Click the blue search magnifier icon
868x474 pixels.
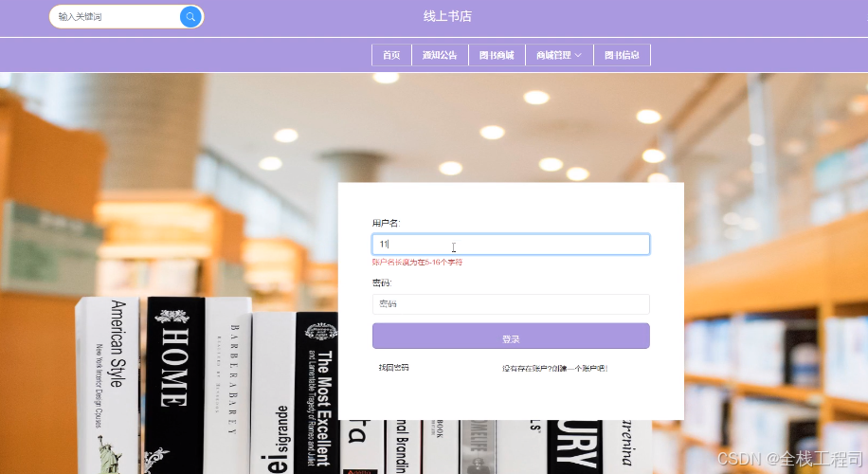point(190,17)
